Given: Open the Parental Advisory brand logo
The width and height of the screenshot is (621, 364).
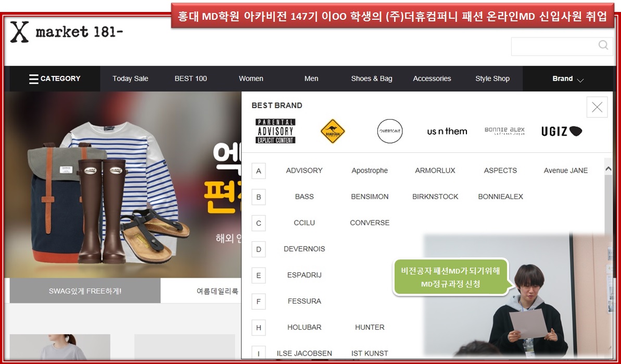Looking at the screenshot, I should (x=275, y=131).
